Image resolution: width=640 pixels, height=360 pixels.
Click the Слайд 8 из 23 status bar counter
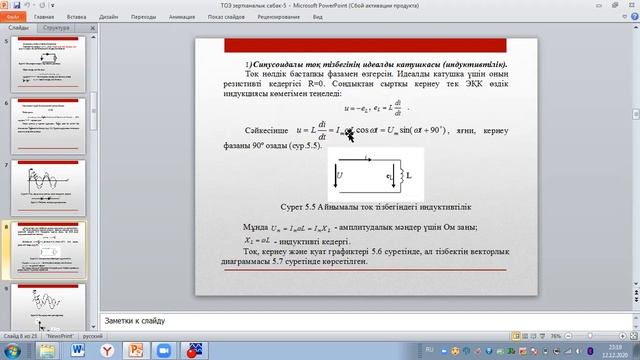point(20,336)
